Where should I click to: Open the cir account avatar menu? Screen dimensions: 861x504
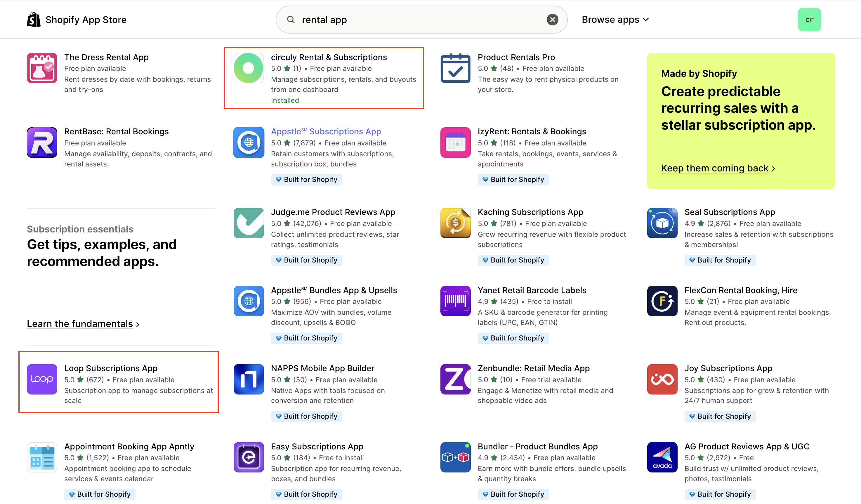(809, 20)
